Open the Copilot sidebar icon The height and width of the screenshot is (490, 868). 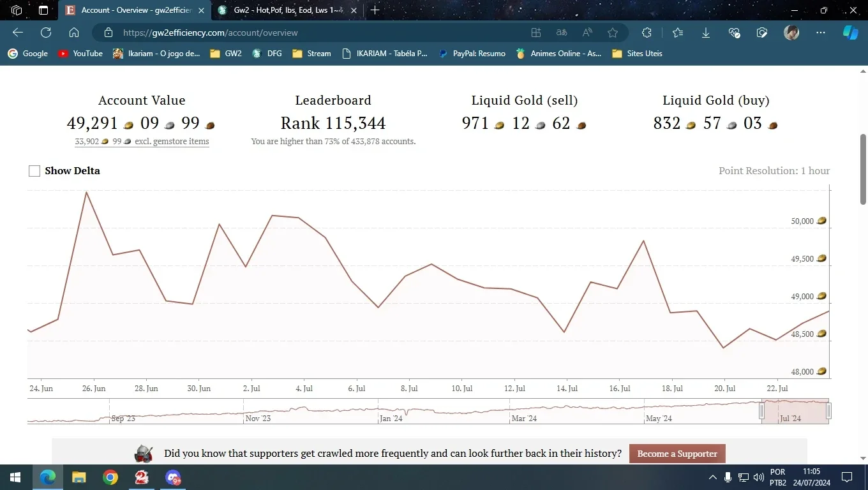coord(851,33)
